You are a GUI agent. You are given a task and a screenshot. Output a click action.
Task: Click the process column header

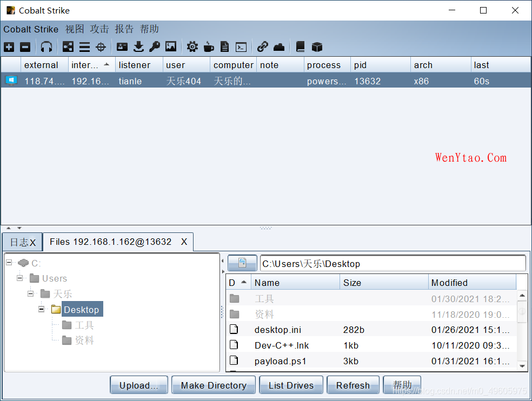[327, 64]
